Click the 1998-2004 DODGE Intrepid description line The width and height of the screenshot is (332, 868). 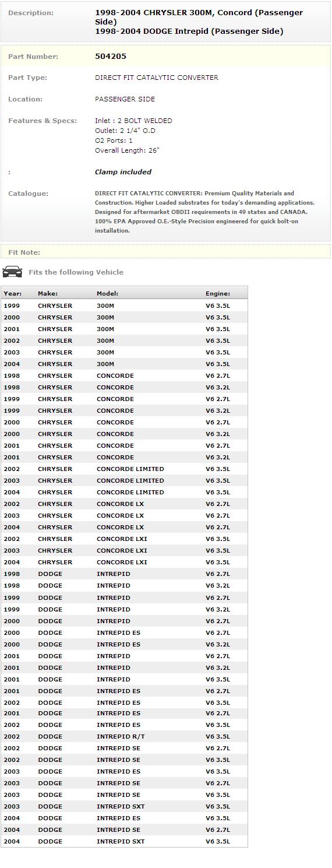tap(189, 31)
